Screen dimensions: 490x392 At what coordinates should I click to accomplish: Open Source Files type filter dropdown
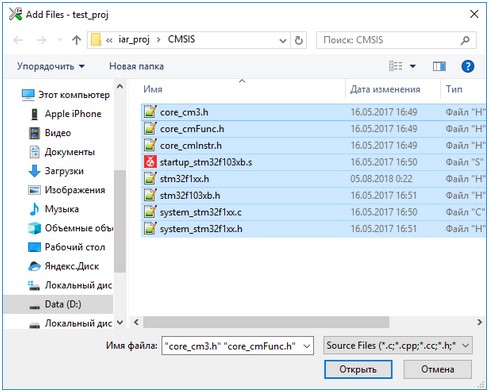pos(398,346)
